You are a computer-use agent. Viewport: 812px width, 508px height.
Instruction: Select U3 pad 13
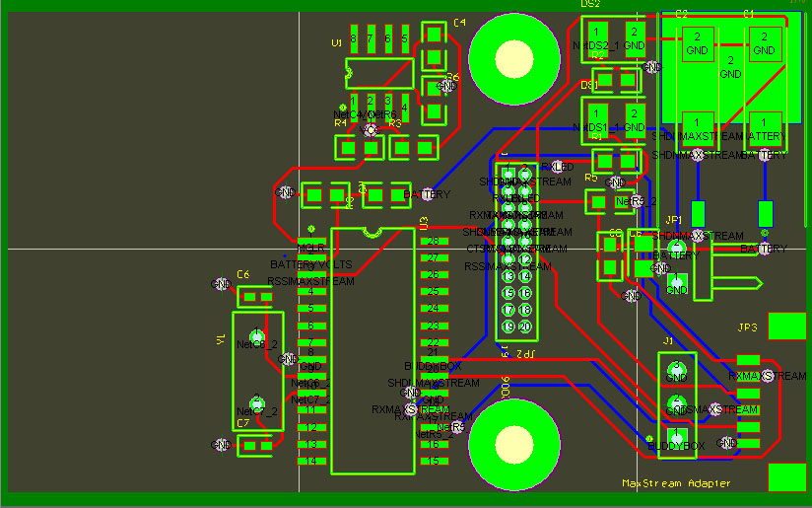click(x=311, y=444)
